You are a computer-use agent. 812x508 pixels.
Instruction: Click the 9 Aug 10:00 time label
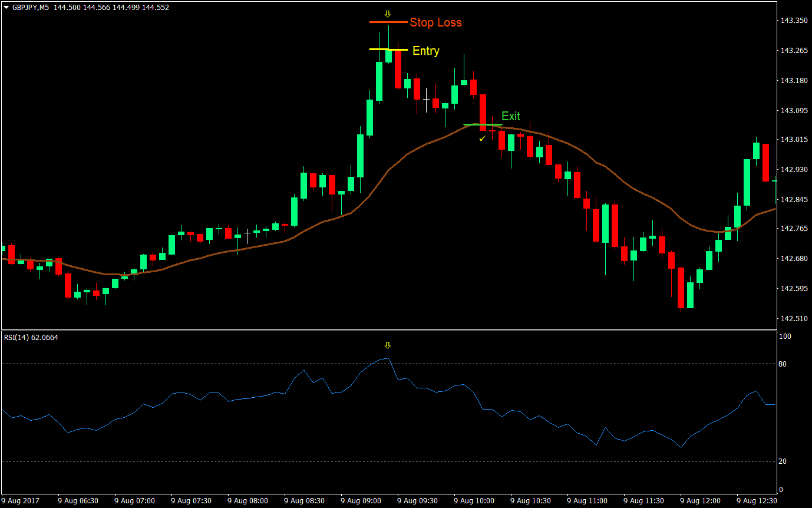[474, 501]
